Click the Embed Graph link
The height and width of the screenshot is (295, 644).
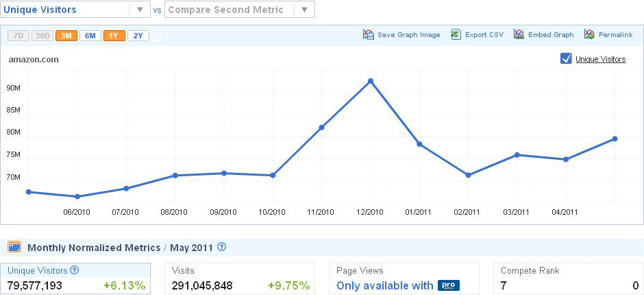[551, 35]
